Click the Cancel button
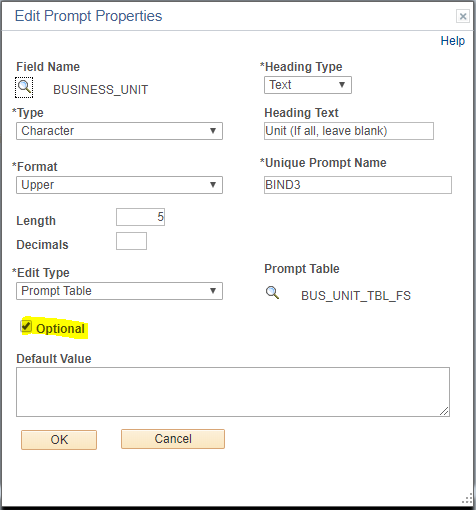Screen dimensions: 476x510 point(173,439)
